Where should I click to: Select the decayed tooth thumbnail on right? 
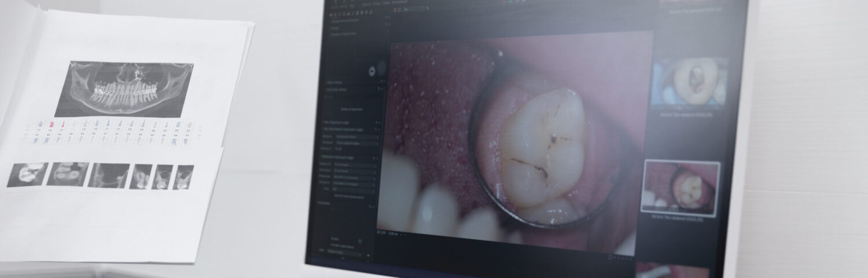click(688, 82)
